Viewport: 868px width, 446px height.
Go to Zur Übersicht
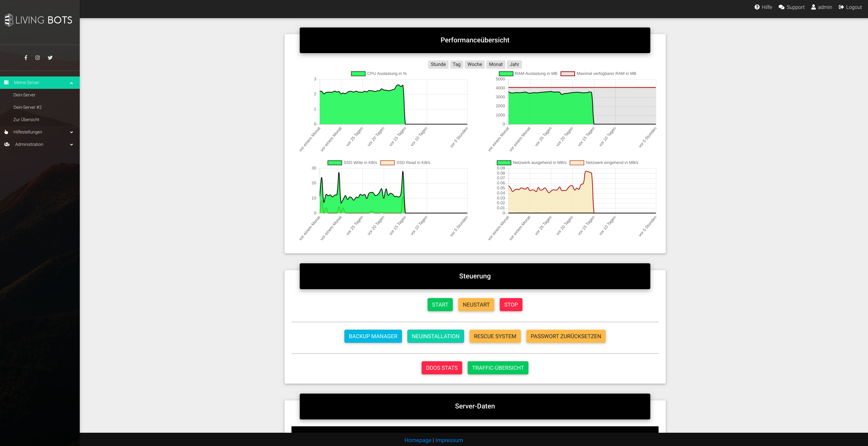(x=26, y=120)
